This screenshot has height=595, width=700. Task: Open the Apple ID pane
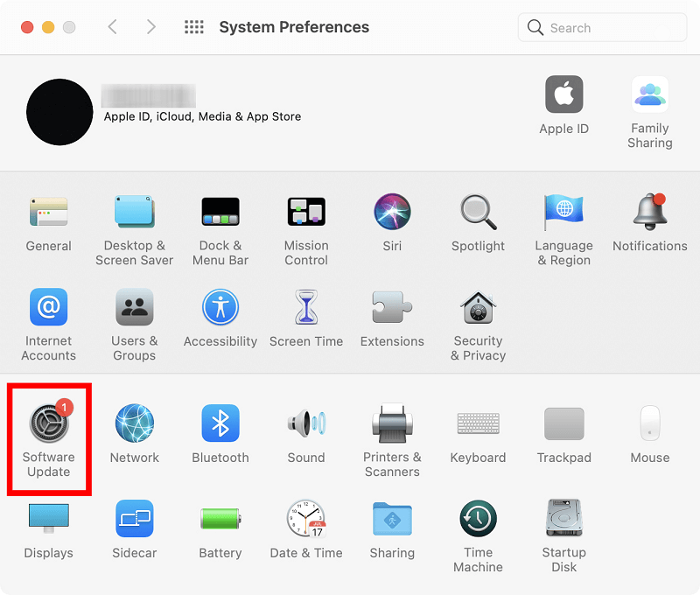point(563,107)
